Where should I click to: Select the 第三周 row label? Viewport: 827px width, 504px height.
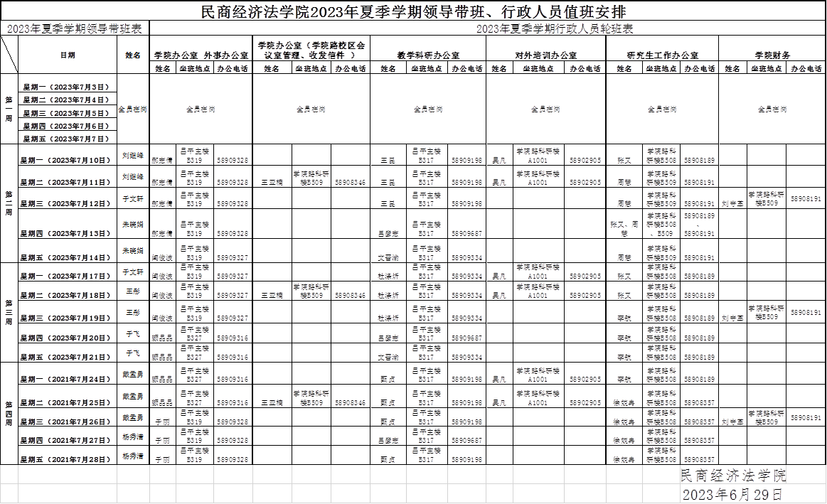tap(9, 312)
